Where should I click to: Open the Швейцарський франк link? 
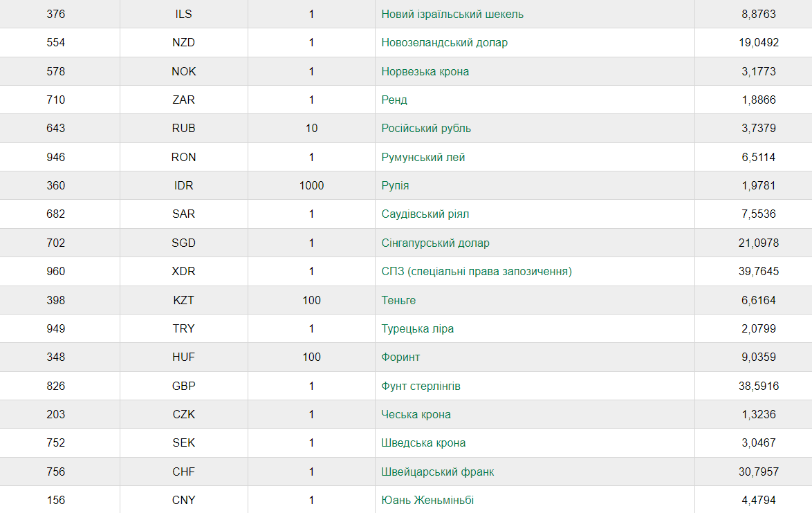tap(438, 472)
